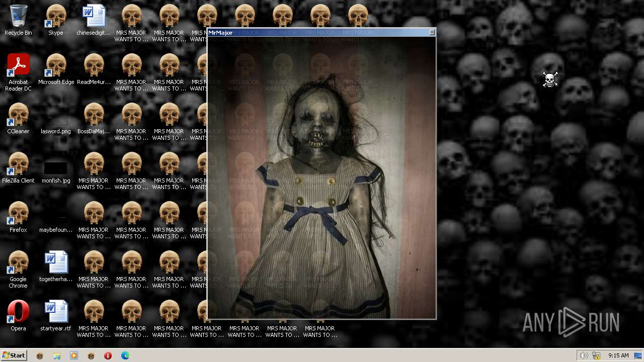
Task: Open the chinesedigit... Word document icon
Action: click(94, 20)
